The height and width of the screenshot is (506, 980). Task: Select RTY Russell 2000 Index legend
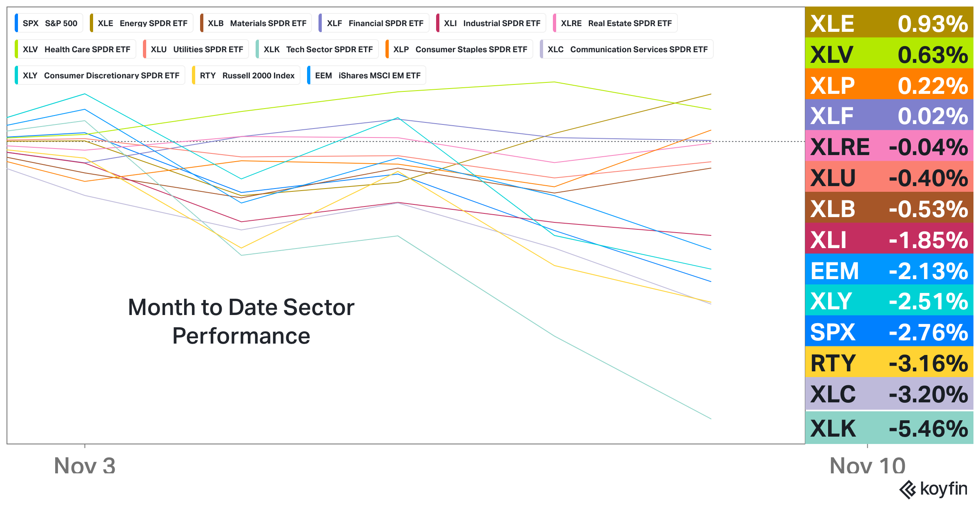click(247, 75)
